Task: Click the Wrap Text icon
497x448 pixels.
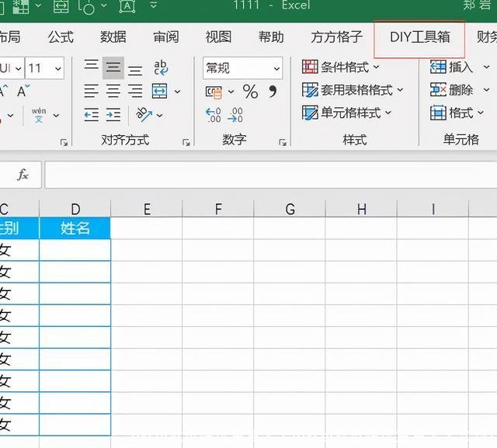Action: coord(161,68)
